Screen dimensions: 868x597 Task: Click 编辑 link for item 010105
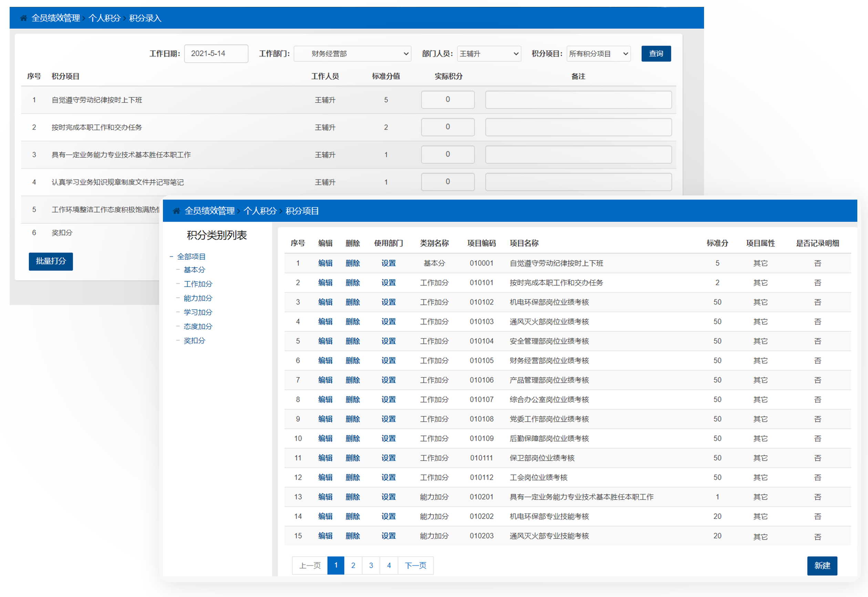pyautogui.click(x=325, y=361)
